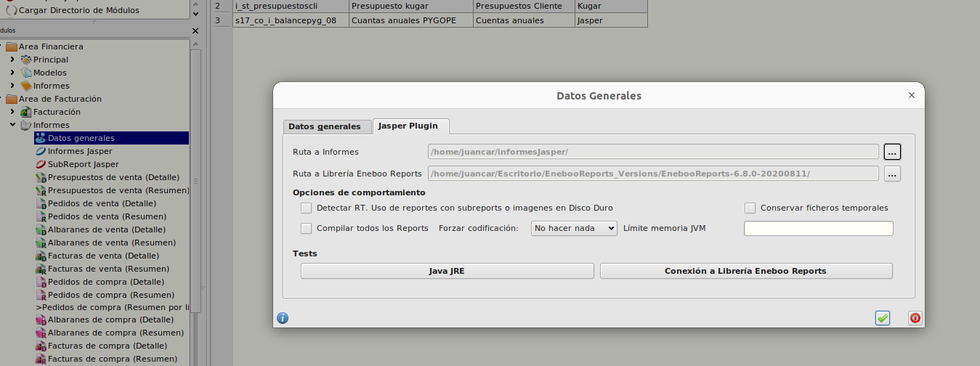Image resolution: width=980 pixels, height=366 pixels.
Task: Browse for the Ruta a Informes path
Action: point(893,152)
